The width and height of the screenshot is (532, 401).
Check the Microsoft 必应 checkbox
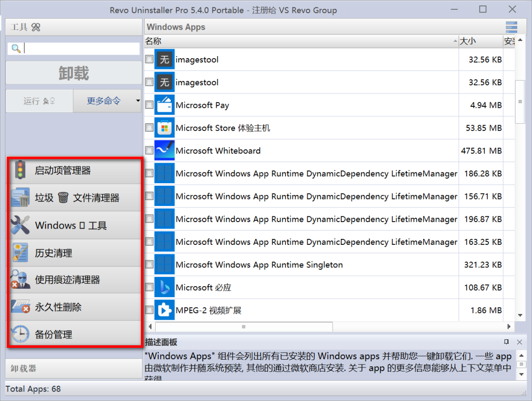[149, 287]
